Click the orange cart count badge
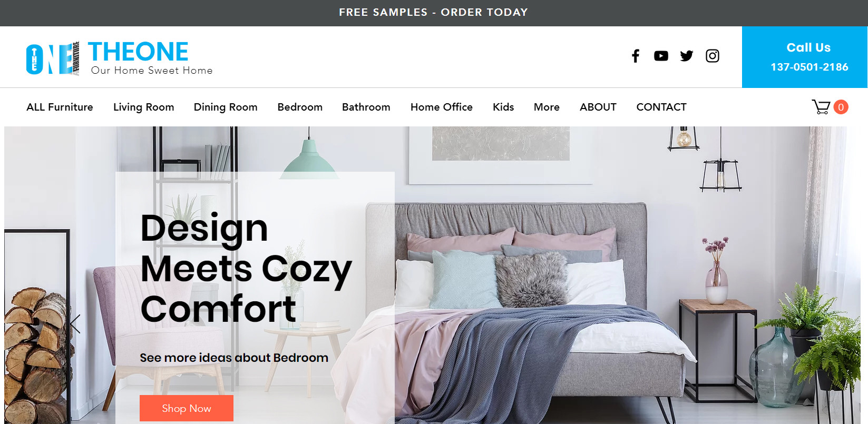The height and width of the screenshot is (424, 868). click(841, 107)
